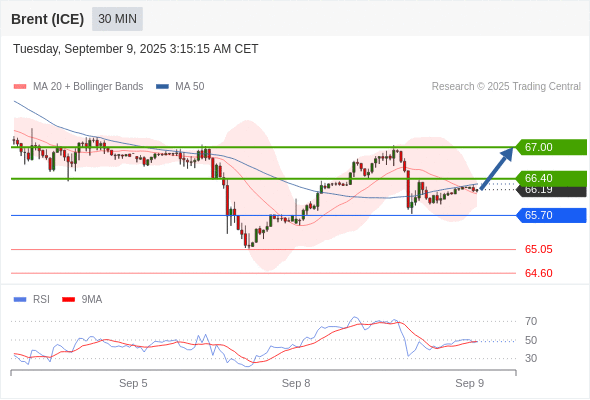
Task: Toggle the 9MA legend label
Action: coord(92,300)
